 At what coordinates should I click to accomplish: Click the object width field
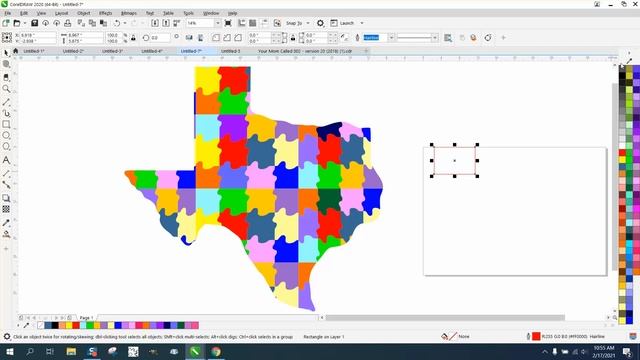pyautogui.click(x=84, y=35)
